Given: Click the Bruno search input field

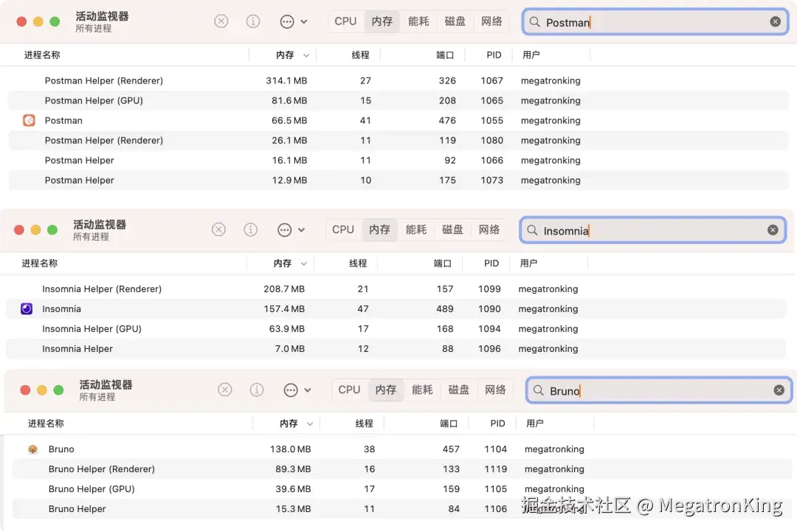Looking at the screenshot, I should pyautogui.click(x=659, y=390).
